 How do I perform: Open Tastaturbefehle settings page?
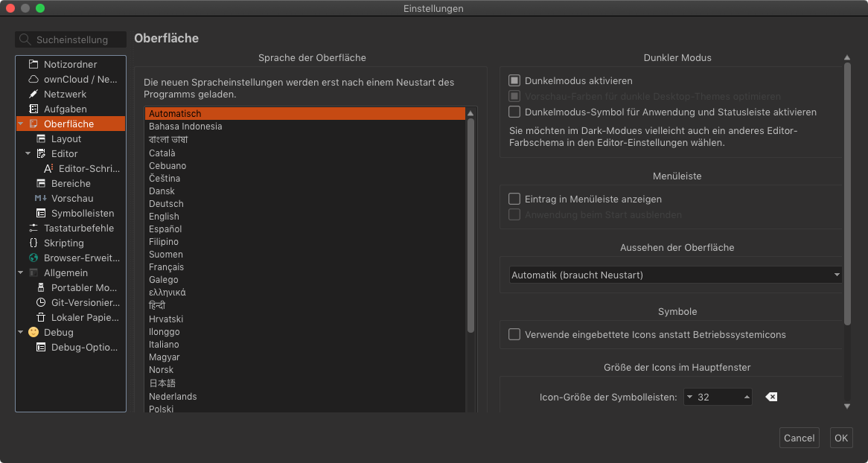pyautogui.click(x=79, y=229)
